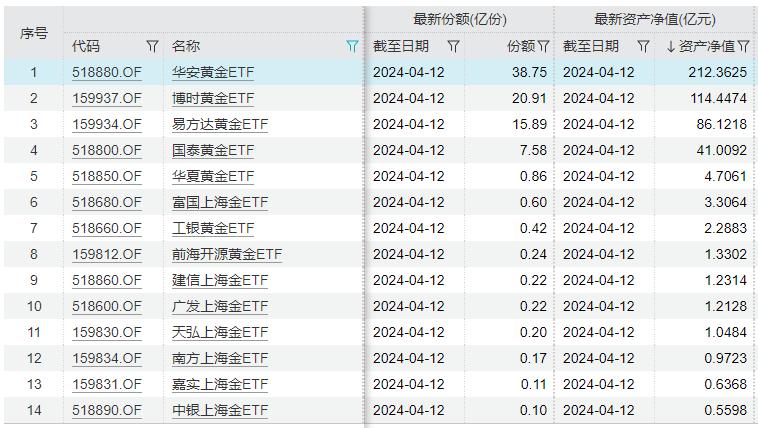Open the 广发上海金ETF fund link
This screenshot has width=758, height=428.
[x=220, y=307]
